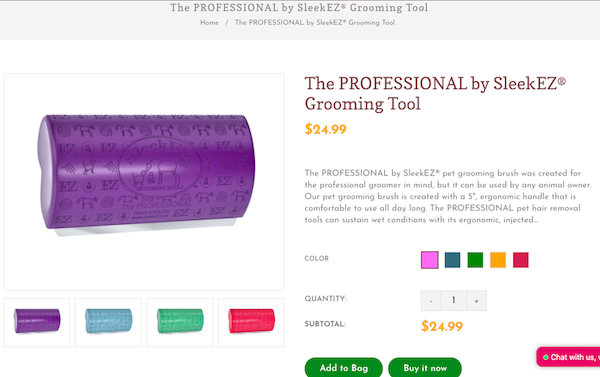
Task: Decrease quantity with the minus button
Action: point(431,301)
